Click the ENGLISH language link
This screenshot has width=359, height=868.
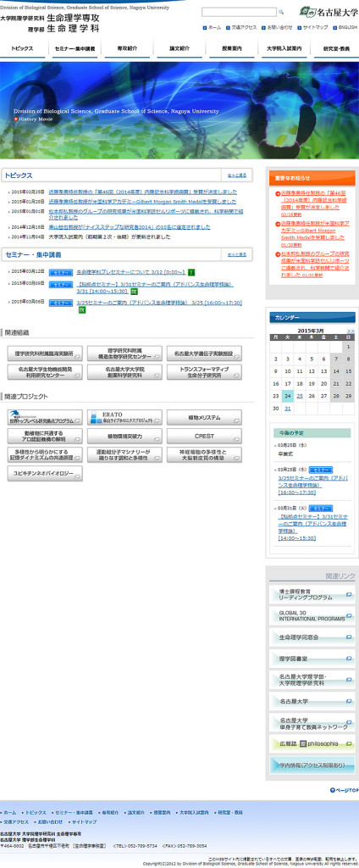pos(348,27)
